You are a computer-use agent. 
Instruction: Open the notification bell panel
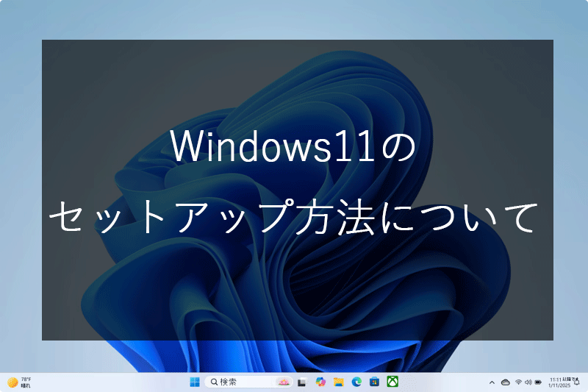pyautogui.click(x=576, y=382)
